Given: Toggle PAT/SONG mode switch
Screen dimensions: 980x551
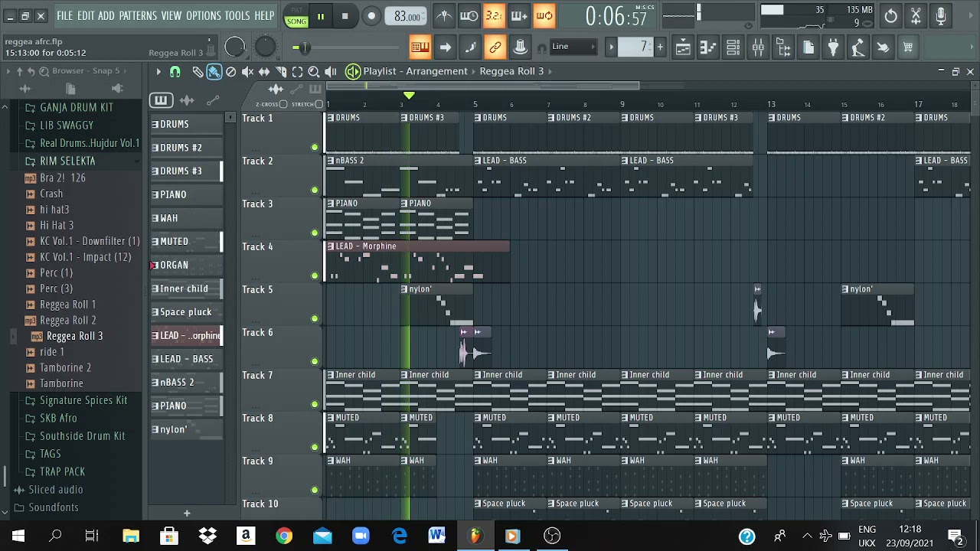Looking at the screenshot, I should 296,16.
